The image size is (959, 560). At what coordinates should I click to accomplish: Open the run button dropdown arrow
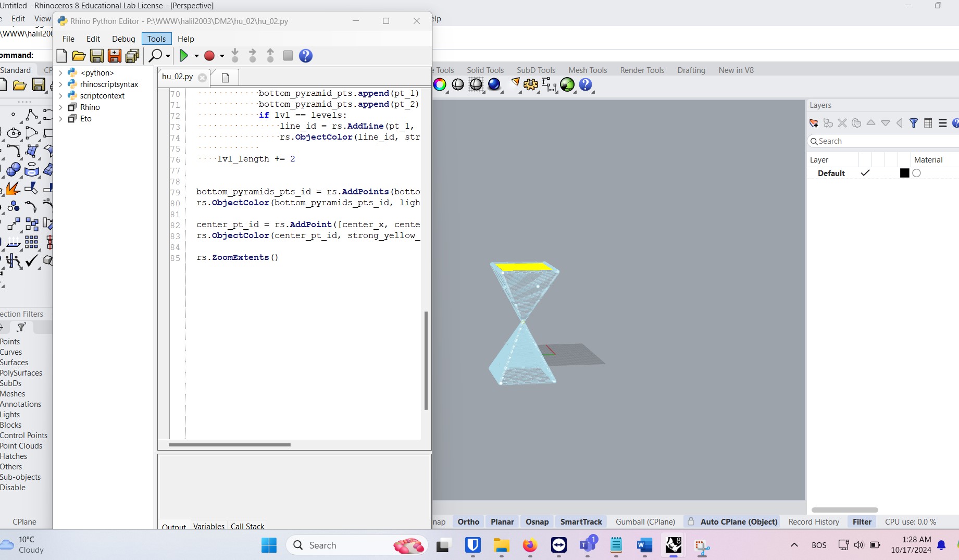(x=195, y=56)
